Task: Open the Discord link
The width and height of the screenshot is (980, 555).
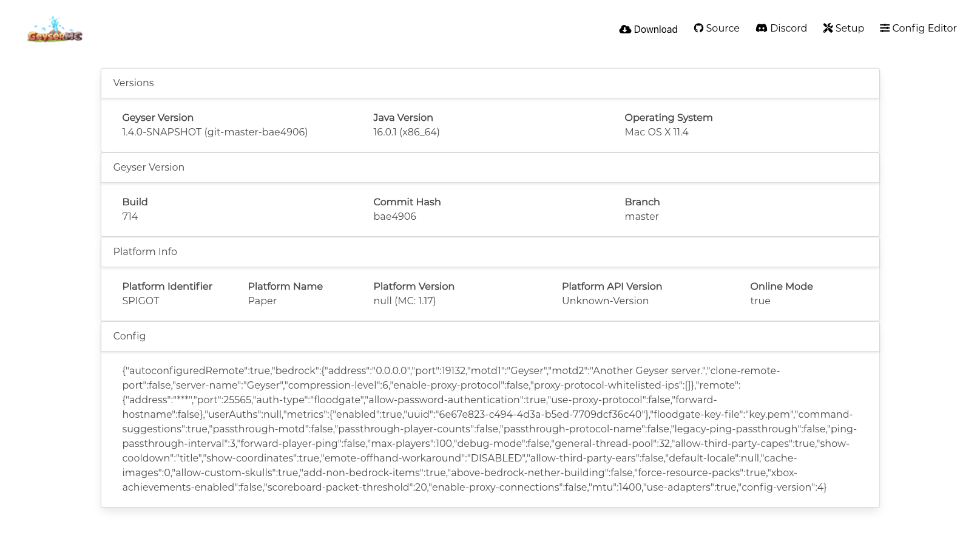Action: 781,28
